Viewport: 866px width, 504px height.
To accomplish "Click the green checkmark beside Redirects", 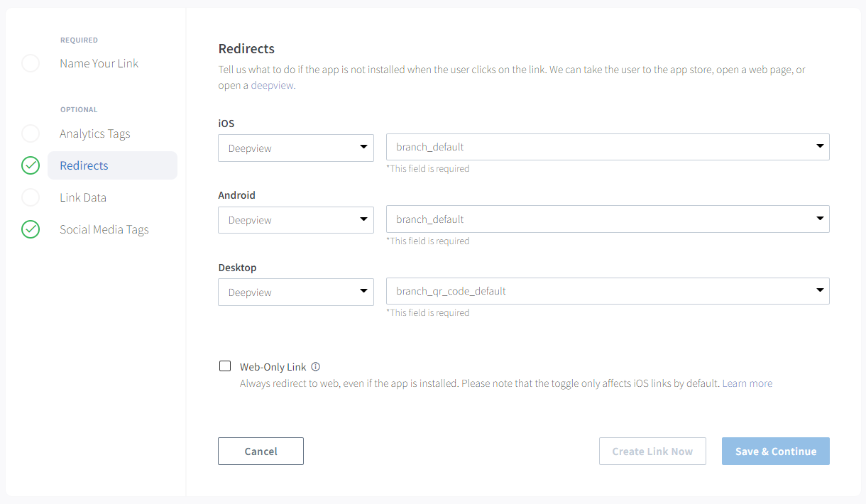I will tap(31, 166).
